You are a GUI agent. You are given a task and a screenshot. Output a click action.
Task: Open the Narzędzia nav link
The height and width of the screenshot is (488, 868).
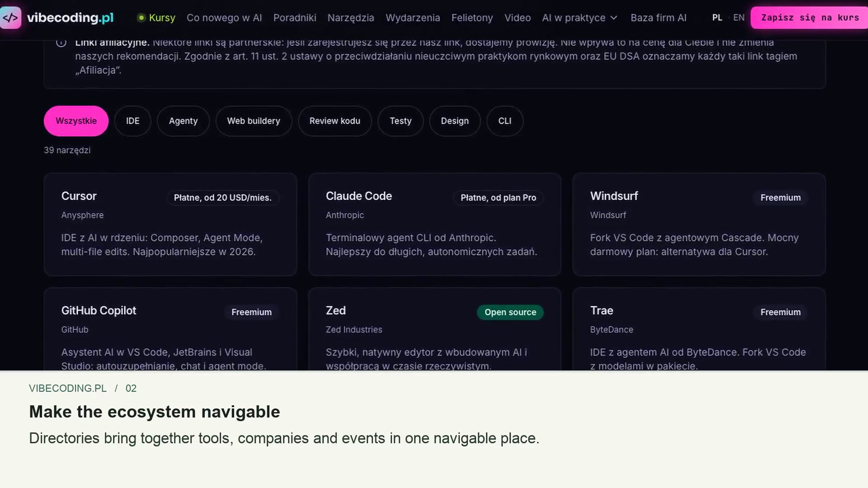(351, 18)
